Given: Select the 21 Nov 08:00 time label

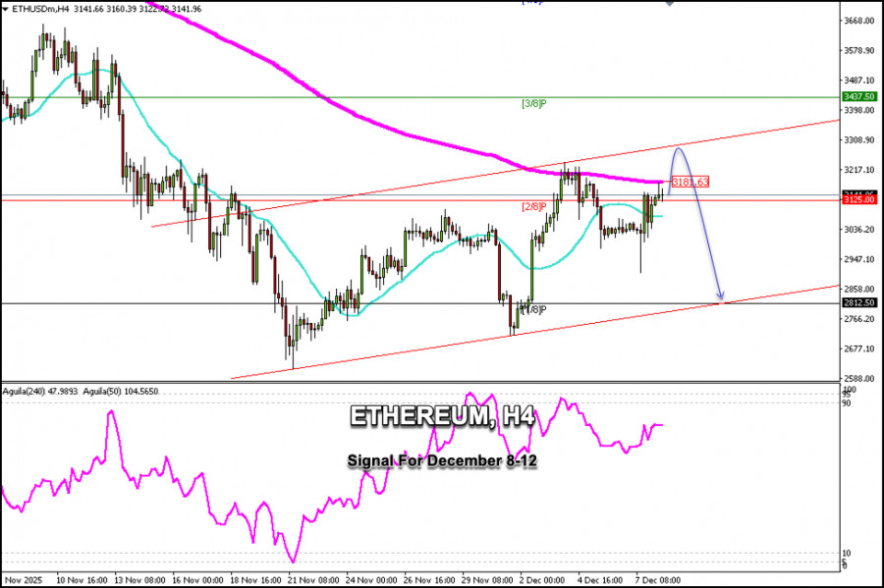Looking at the screenshot, I should click(x=314, y=580).
